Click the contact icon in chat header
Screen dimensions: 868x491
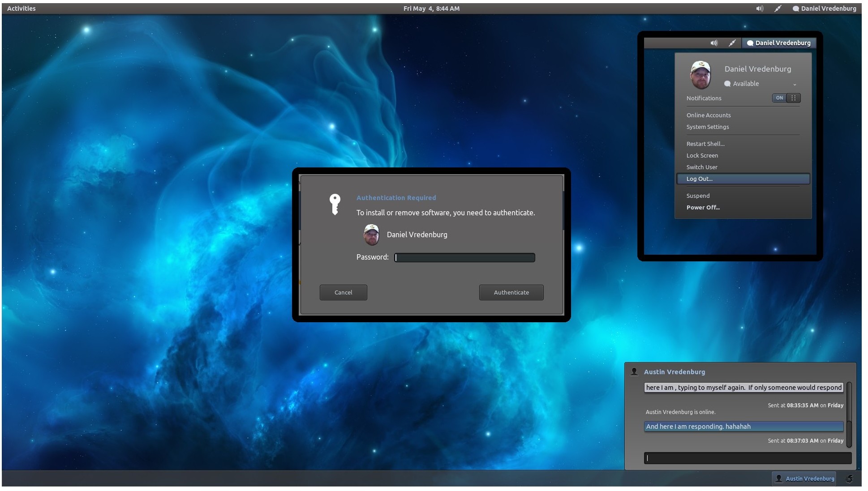coord(634,371)
